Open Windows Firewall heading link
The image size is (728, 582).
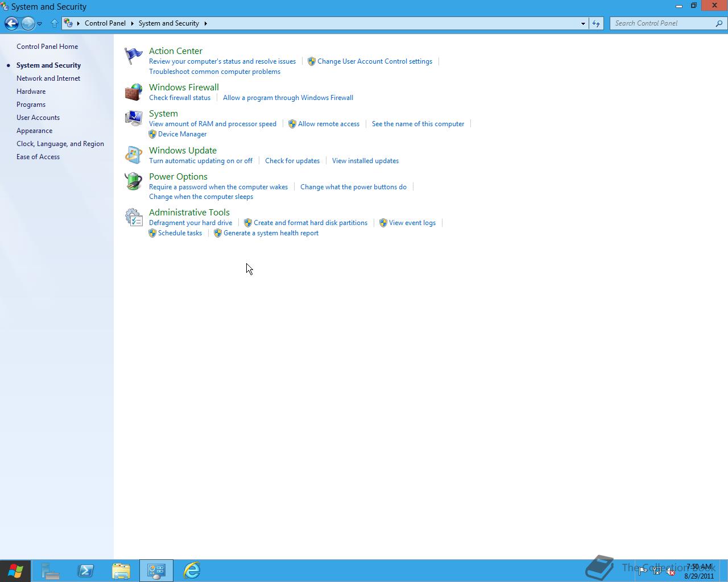(184, 88)
